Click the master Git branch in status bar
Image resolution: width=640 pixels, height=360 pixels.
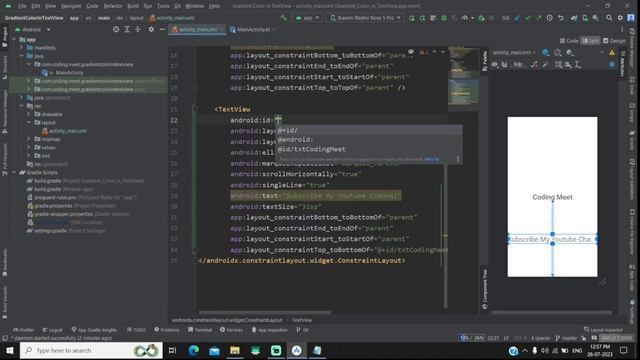[x=567, y=338]
